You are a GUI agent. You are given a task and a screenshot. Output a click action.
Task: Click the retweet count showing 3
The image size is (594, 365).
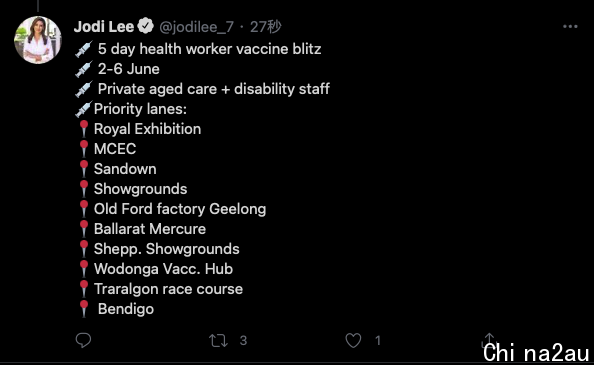pyautogui.click(x=243, y=340)
